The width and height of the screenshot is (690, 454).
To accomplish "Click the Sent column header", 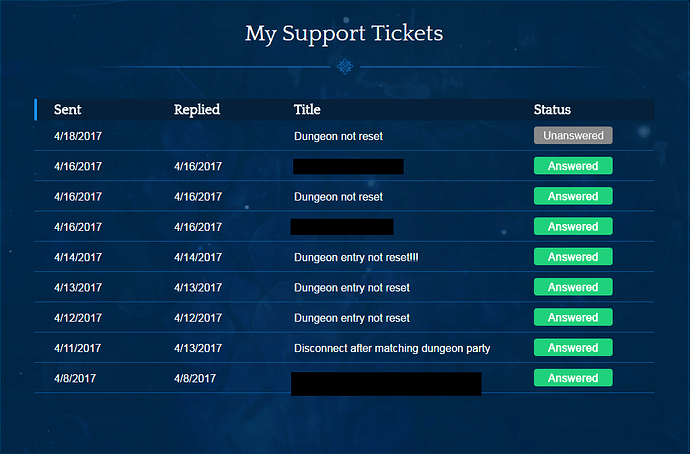I will (68, 110).
